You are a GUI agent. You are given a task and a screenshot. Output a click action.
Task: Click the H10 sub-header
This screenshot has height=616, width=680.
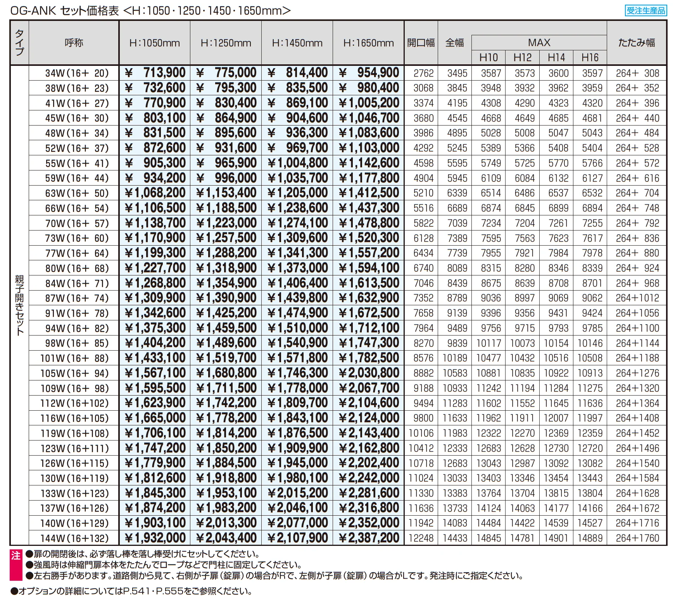pyautogui.click(x=488, y=57)
